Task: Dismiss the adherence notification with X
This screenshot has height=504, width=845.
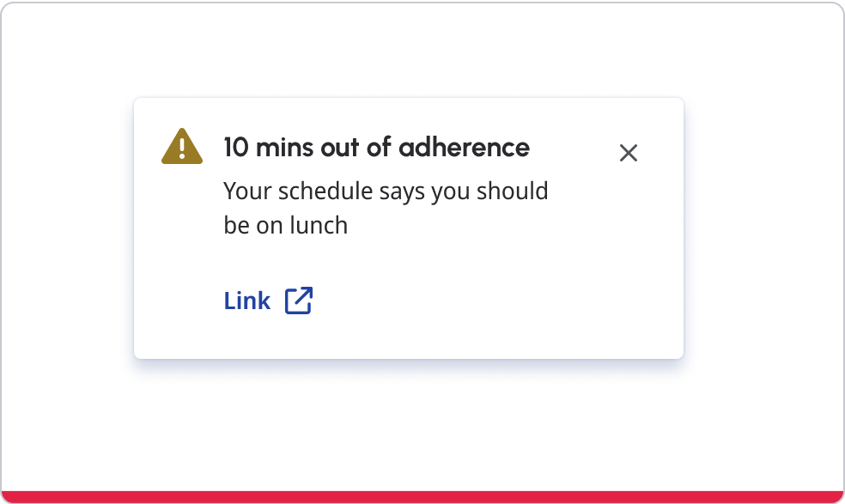Action: pos(629,153)
